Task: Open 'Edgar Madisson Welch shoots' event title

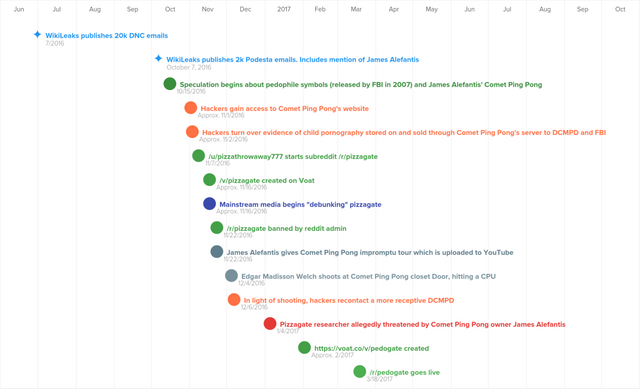Action: click(x=369, y=276)
